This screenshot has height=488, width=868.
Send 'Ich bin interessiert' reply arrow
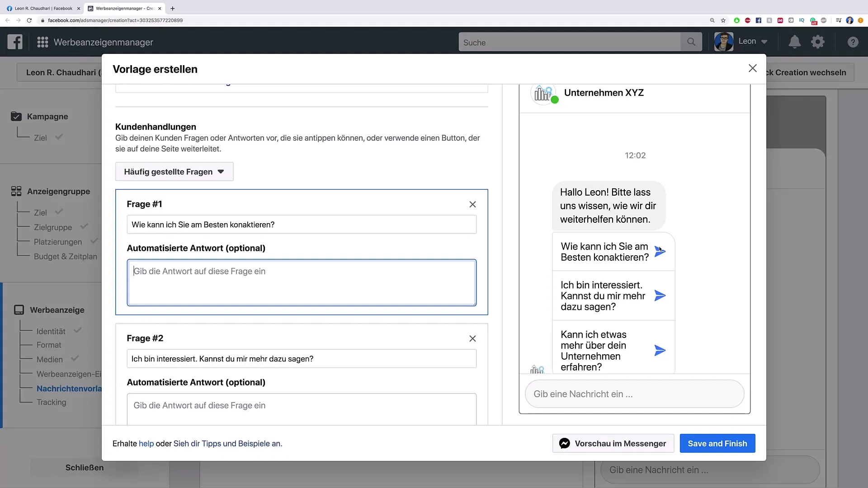coord(660,296)
